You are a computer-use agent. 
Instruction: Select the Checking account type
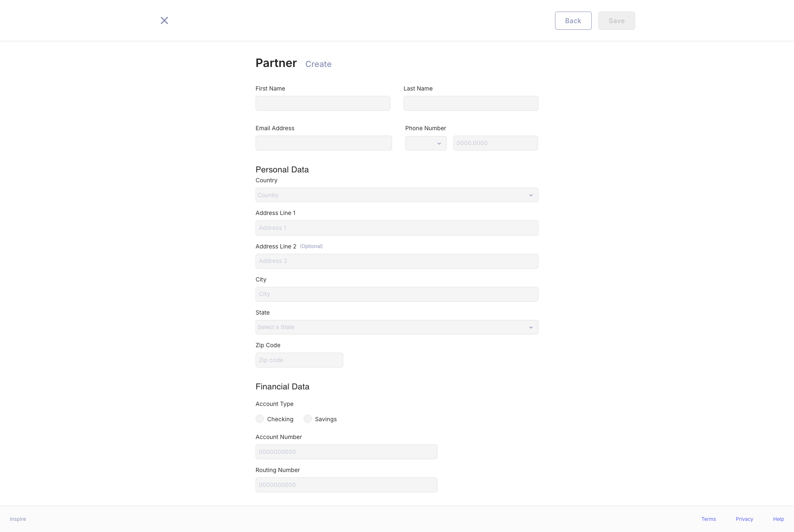260,419
